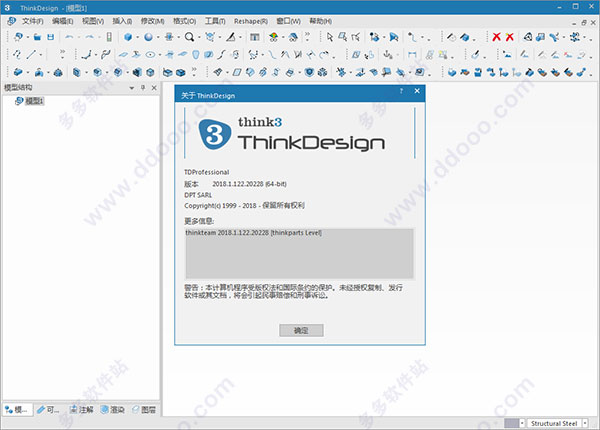600x430 pixels.
Task: Select the arrow cursor selection tool
Action: [x=330, y=37]
